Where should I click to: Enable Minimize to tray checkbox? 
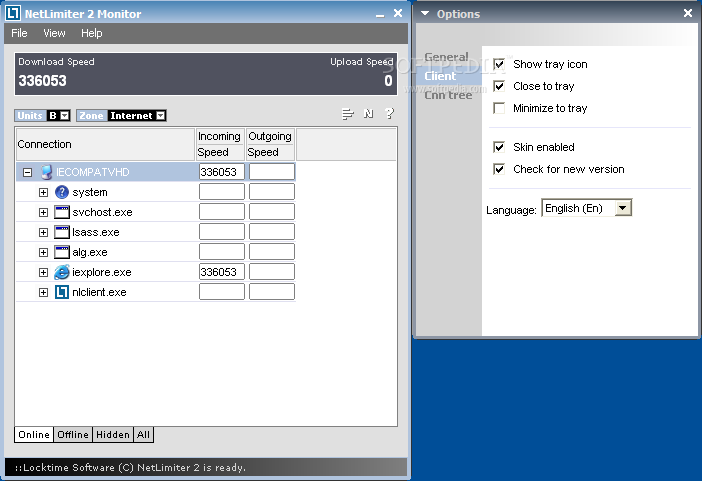(499, 108)
